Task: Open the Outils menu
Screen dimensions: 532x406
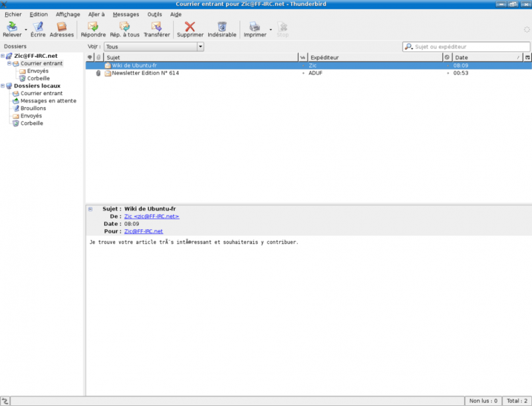Action: pos(154,14)
